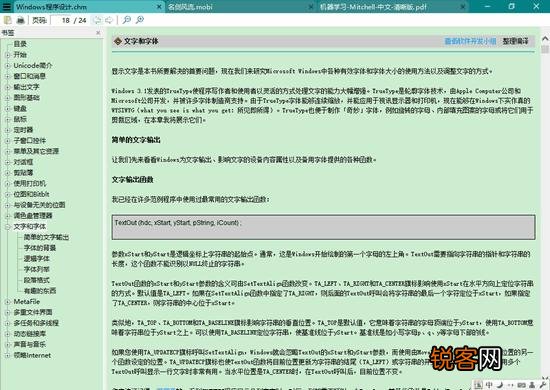Click the TextOut code line in the gray box
550x390 pixels.
pyautogui.click(x=178, y=223)
